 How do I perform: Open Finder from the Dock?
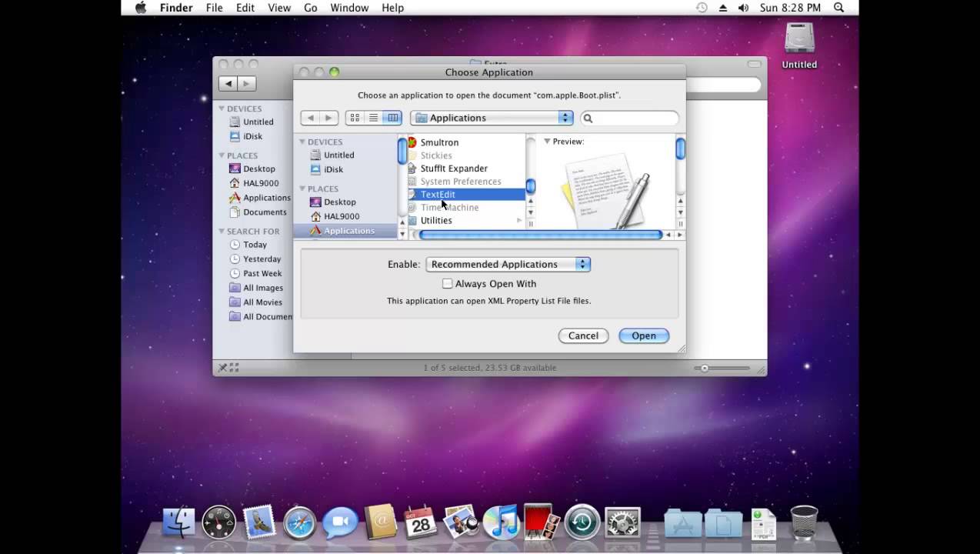click(x=178, y=522)
